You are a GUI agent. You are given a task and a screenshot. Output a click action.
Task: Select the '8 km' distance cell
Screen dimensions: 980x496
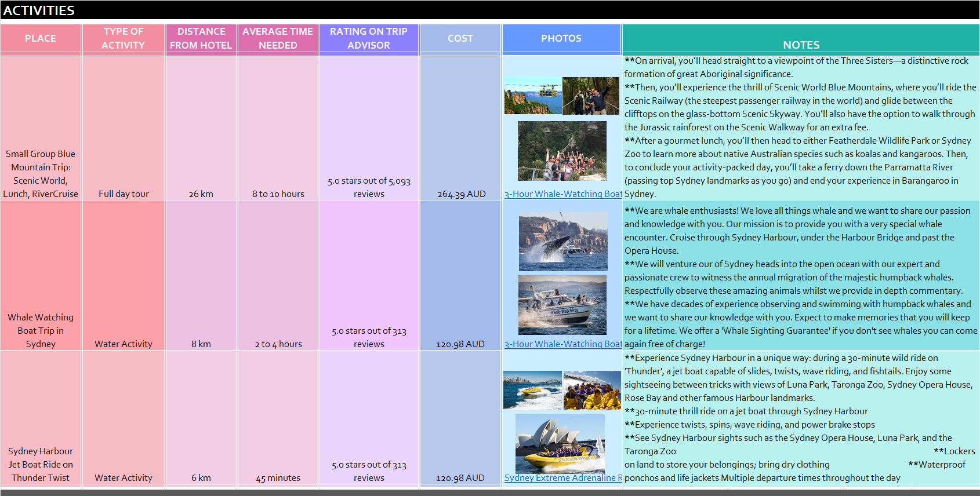tap(201, 276)
